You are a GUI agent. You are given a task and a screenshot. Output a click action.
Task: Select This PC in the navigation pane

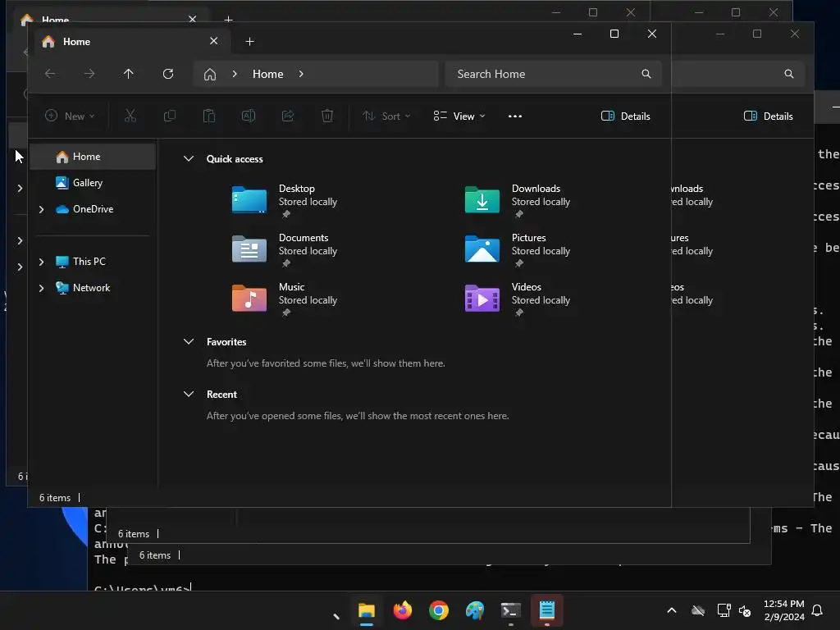93,262
